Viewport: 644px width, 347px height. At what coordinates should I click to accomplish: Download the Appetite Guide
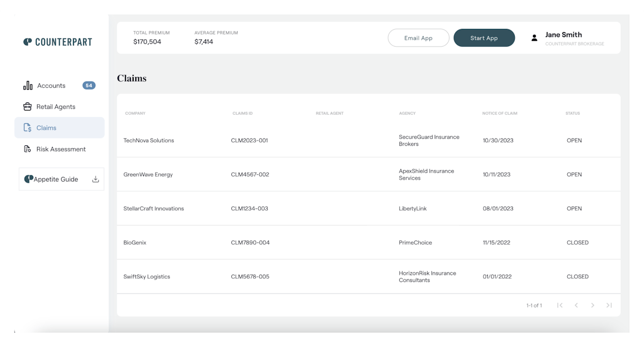(x=96, y=179)
